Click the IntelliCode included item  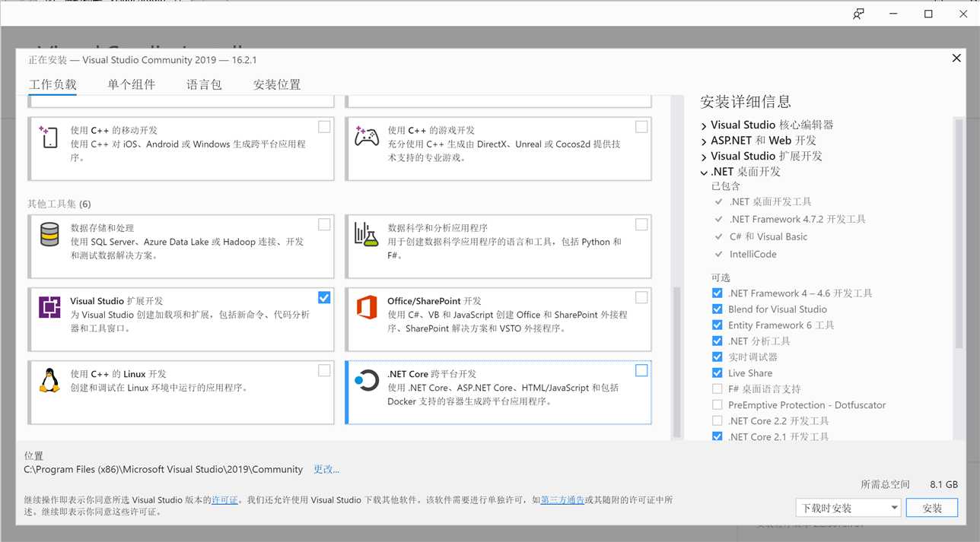click(753, 254)
